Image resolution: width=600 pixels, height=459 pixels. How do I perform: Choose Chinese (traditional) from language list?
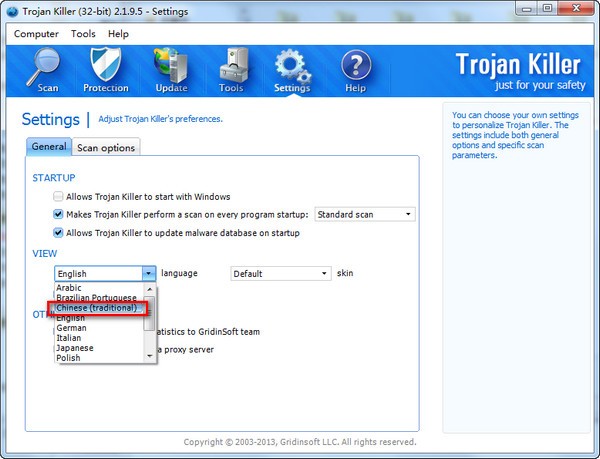coord(97,308)
